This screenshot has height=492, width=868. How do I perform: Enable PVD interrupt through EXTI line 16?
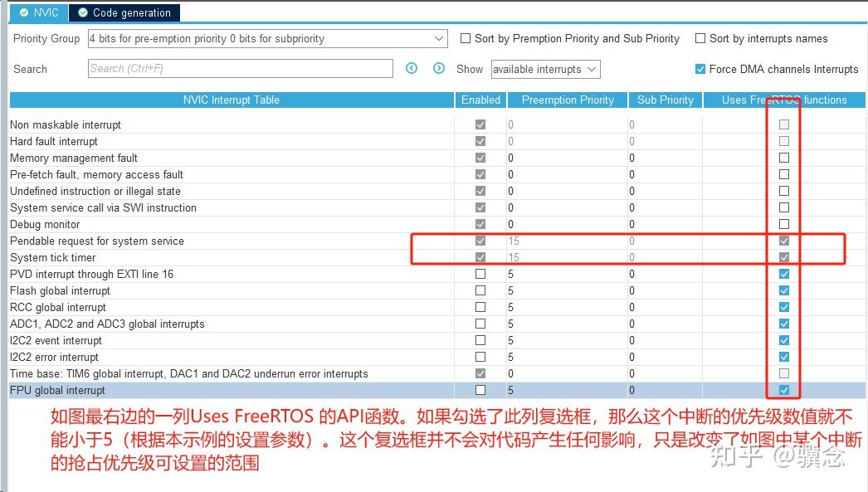[480, 274]
